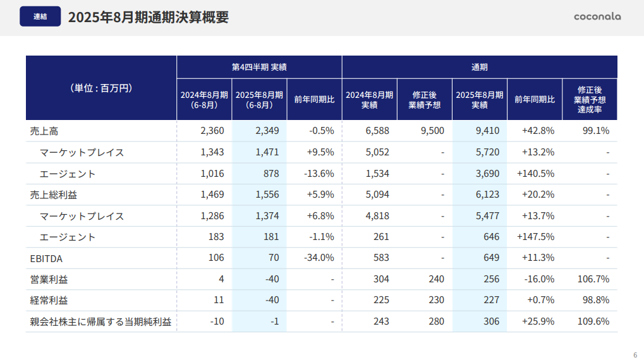Click the page number 6
The height and width of the screenshot is (360, 644).
[x=635, y=354]
